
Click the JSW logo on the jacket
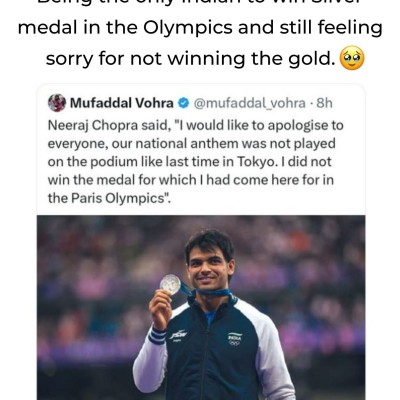tap(177, 335)
